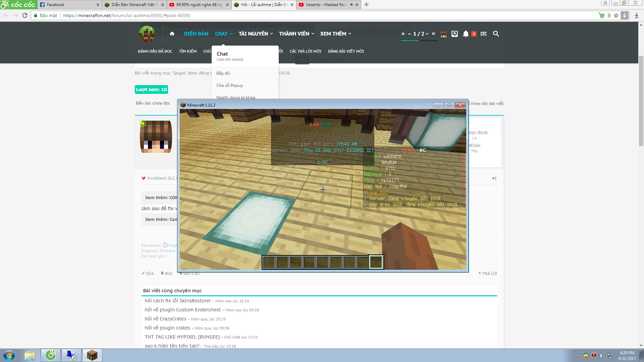Open Windows Start button

[x=9, y=355]
